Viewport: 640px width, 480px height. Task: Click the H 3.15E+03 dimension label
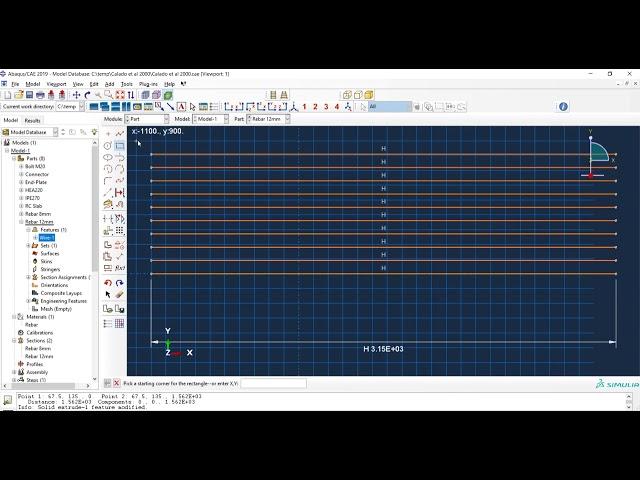383,349
